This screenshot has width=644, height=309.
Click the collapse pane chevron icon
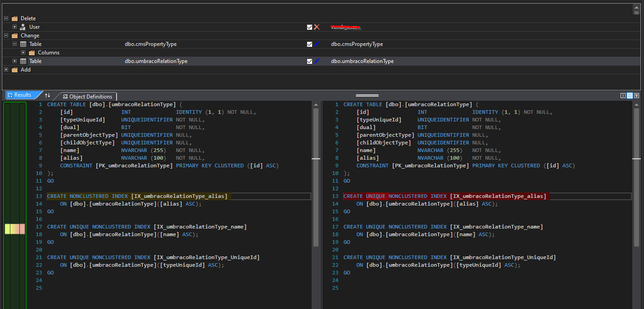coord(637,95)
